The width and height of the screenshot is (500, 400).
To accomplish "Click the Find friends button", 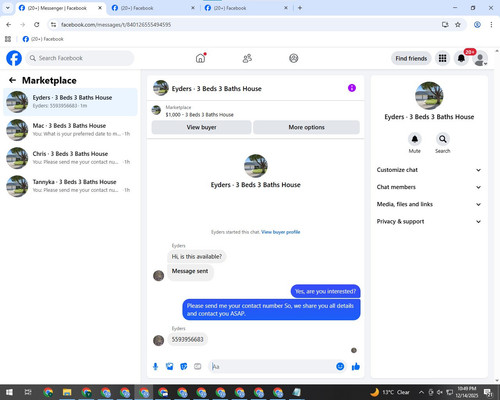I will pos(411,58).
